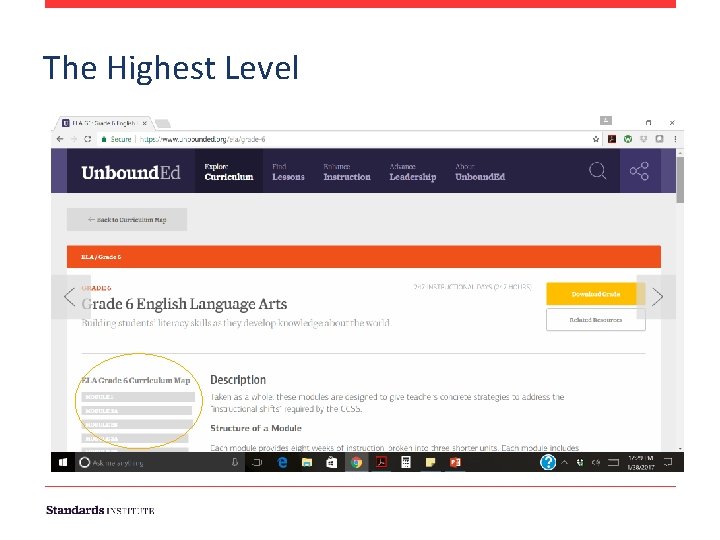The image size is (720, 540).
Task: Open the Explore Curriculum menu item
Action: tap(229, 172)
